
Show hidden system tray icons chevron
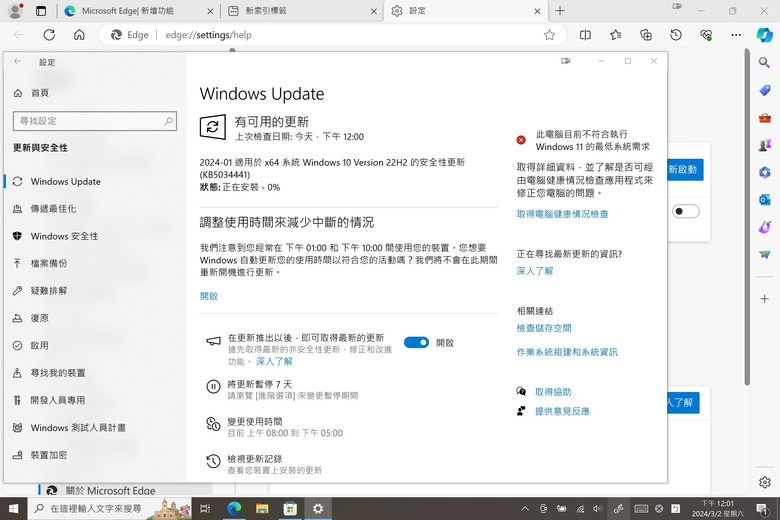pyautogui.click(x=525, y=509)
